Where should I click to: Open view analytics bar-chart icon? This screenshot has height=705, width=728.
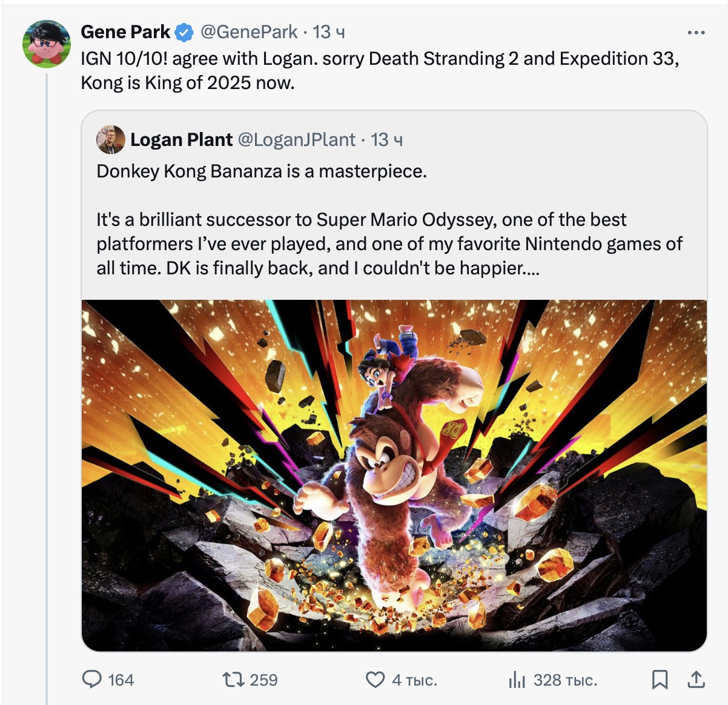(517, 680)
